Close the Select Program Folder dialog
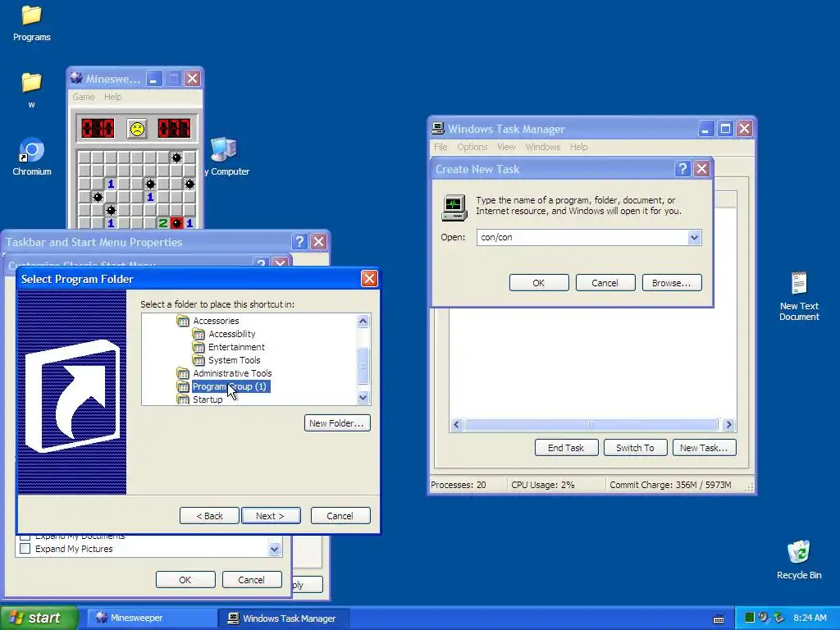Screen dimensions: 840x630 [x=369, y=279]
